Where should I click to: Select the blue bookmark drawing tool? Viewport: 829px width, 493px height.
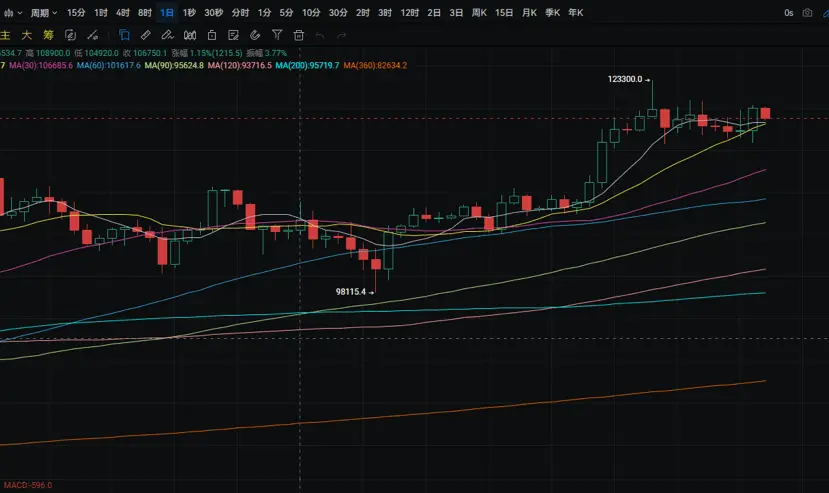point(124,35)
